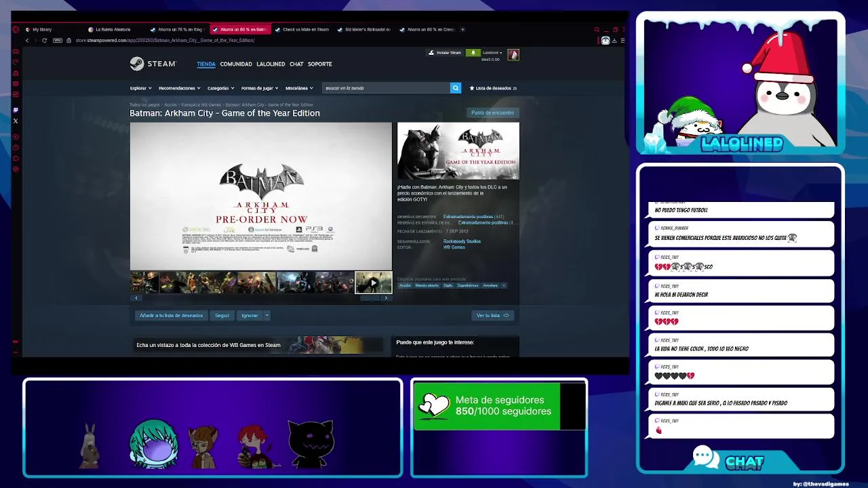Open the WB Games publisher link
Viewport: 868px width, 488px height.
coord(454,247)
